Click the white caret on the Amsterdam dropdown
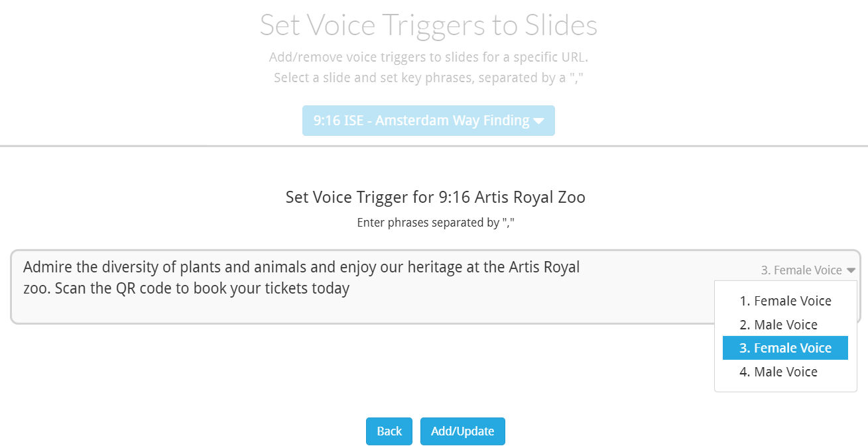 point(538,121)
